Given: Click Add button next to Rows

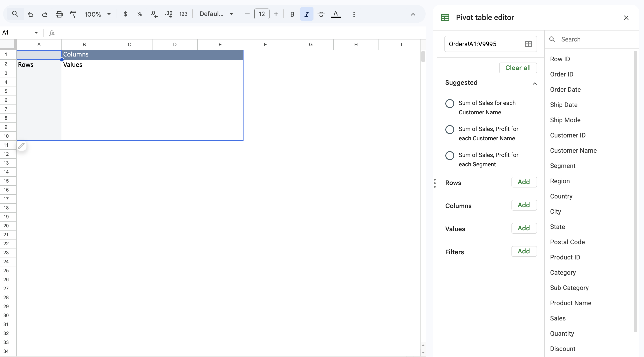Looking at the screenshot, I should (524, 182).
